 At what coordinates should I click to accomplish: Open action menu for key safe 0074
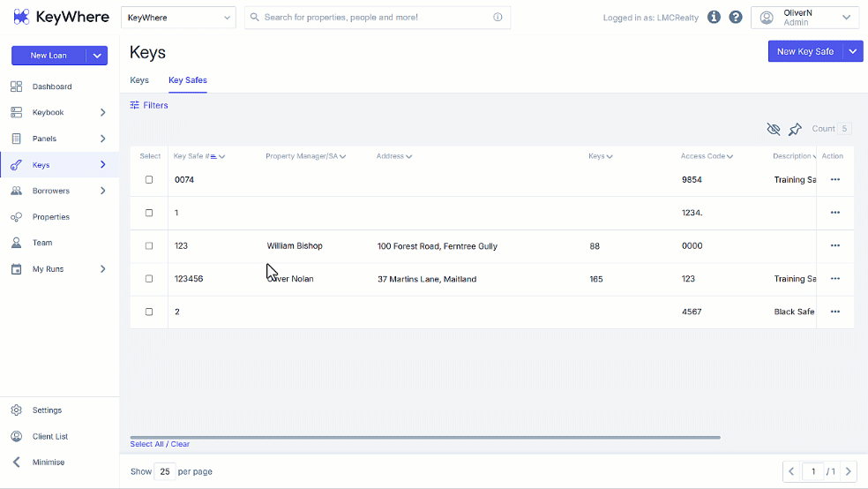835,179
